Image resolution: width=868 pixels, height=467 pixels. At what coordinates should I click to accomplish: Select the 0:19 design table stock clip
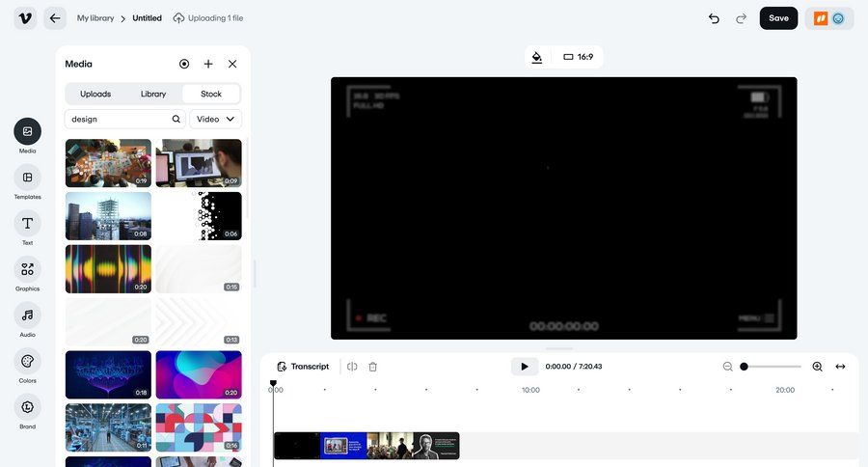[x=108, y=163]
